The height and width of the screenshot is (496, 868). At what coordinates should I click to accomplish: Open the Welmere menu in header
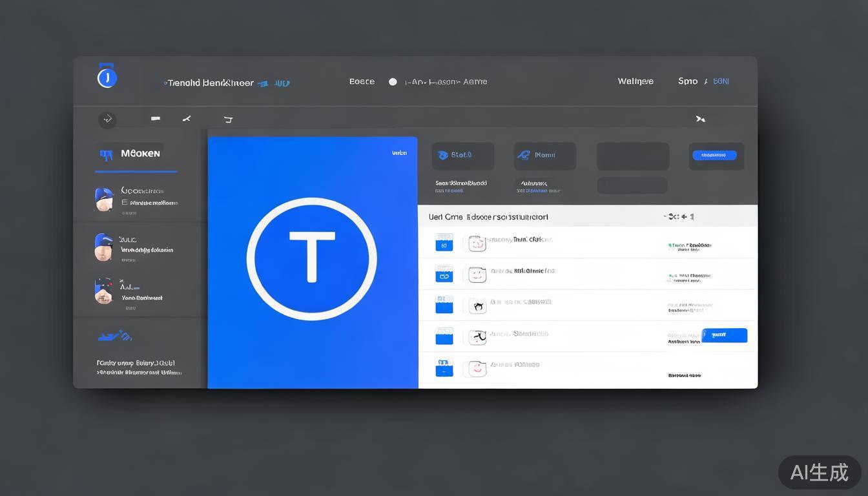(635, 81)
